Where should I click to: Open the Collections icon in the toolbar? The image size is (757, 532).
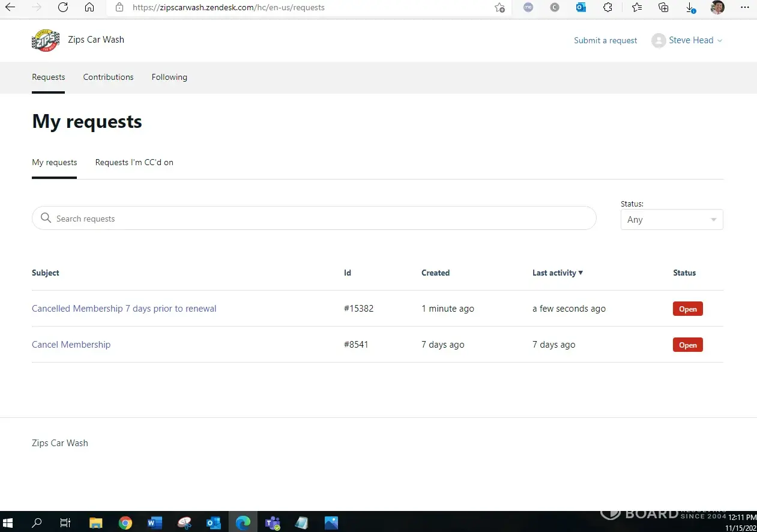(663, 8)
